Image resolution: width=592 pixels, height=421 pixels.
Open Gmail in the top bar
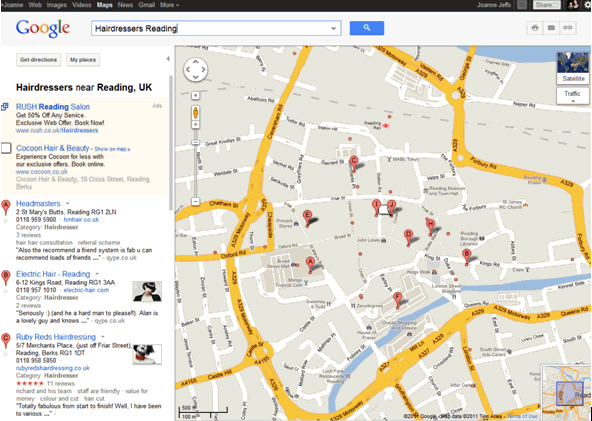pyautogui.click(x=146, y=5)
